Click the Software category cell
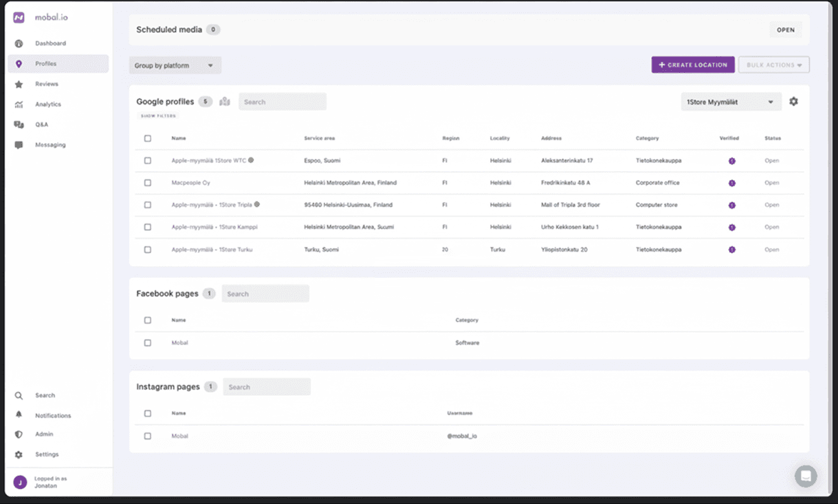The height and width of the screenshot is (504, 838). tap(467, 342)
